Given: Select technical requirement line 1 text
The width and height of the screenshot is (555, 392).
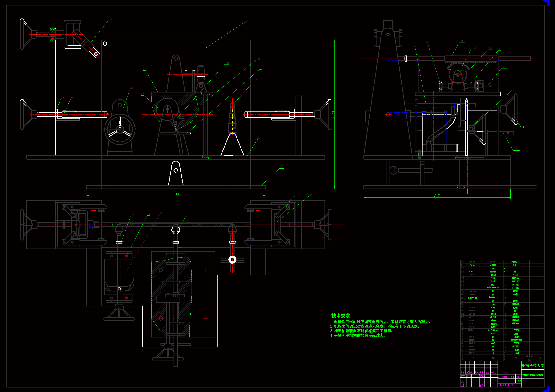Looking at the screenshot, I should (x=381, y=322).
